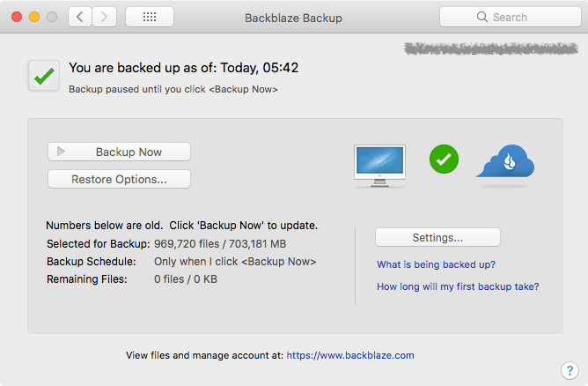The height and width of the screenshot is (386, 588).
Task: Click the Backblaze flame cloud icon
Action: [506, 161]
